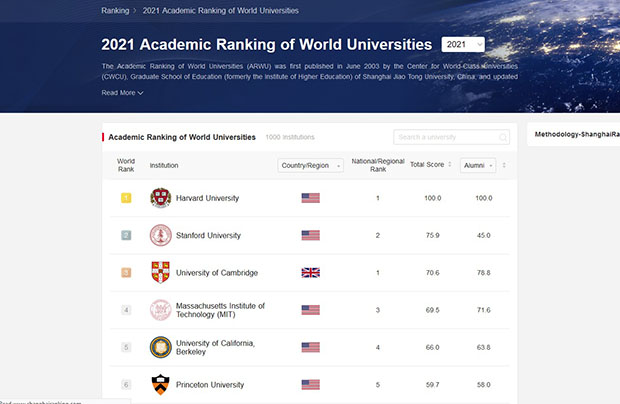
Task: Click the Institution column header
Action: [164, 165]
